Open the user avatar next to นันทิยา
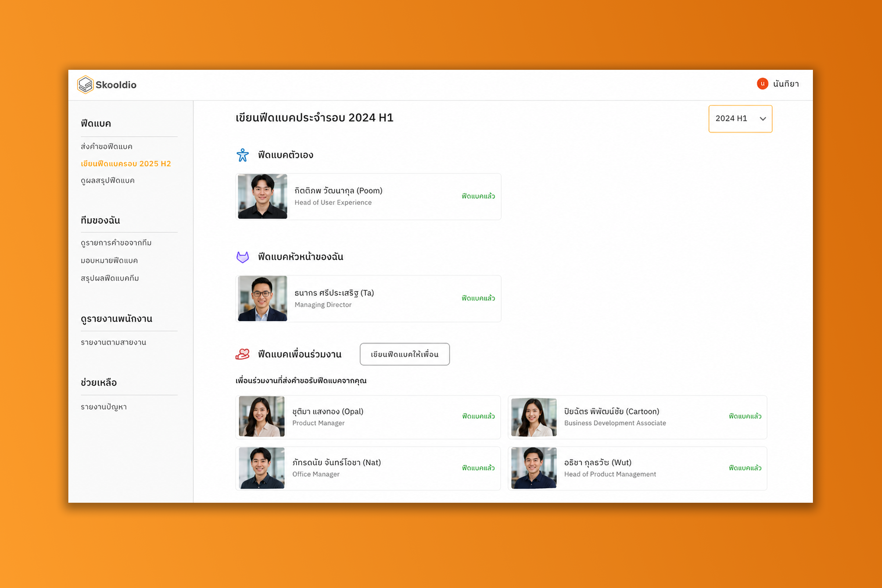Viewport: 882px width, 588px height. (762, 84)
